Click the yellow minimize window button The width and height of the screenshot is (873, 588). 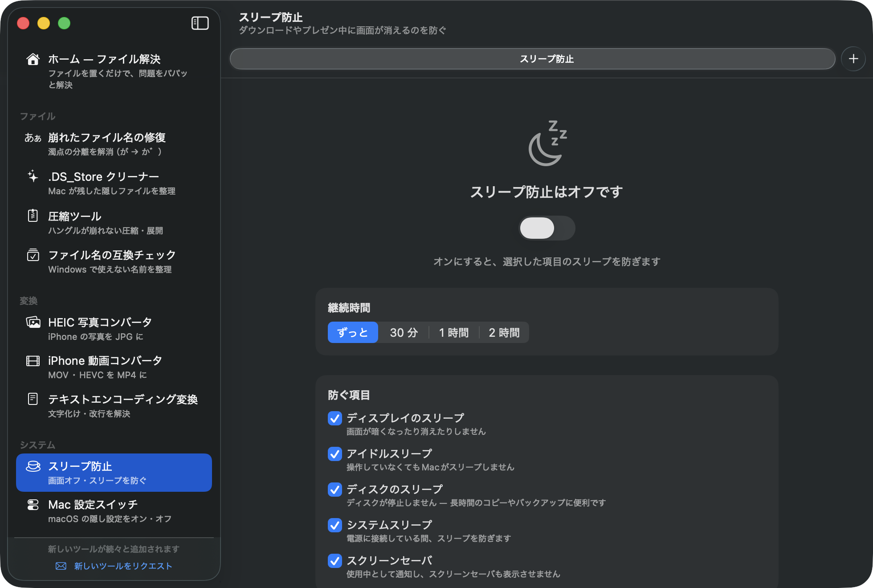[x=44, y=23]
